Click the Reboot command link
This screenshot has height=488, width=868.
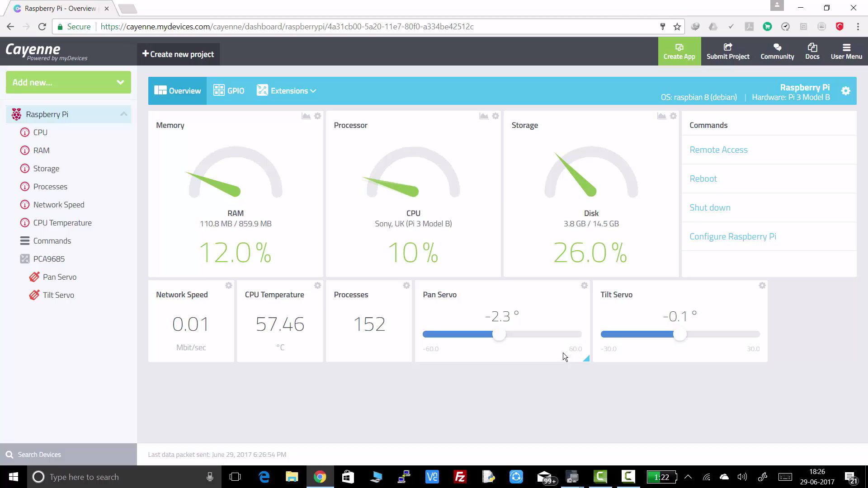point(703,178)
